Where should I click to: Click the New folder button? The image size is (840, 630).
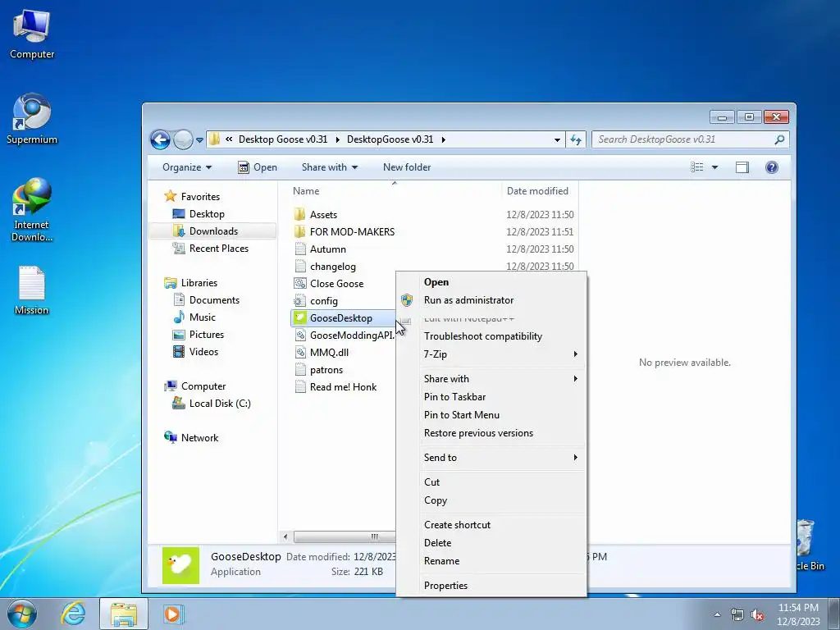click(x=407, y=167)
